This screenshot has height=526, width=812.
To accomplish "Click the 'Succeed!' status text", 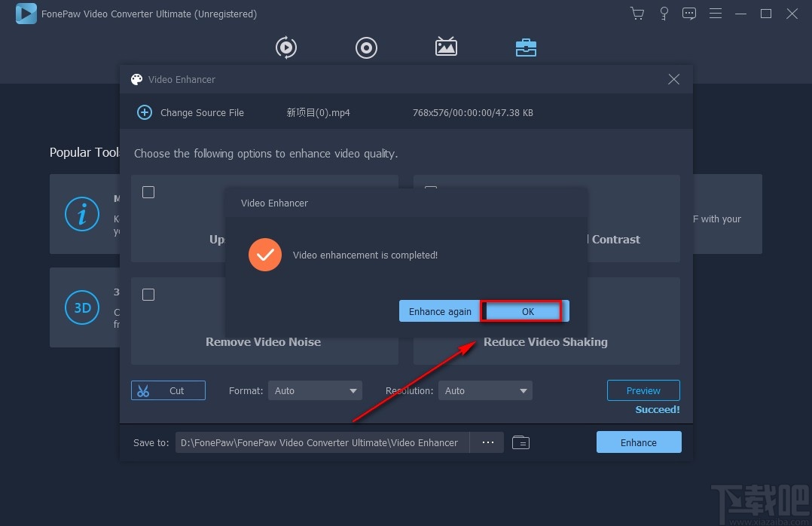I will [x=657, y=409].
